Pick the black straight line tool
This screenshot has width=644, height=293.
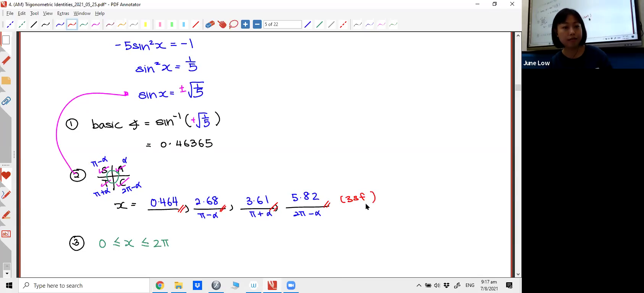pos(34,24)
